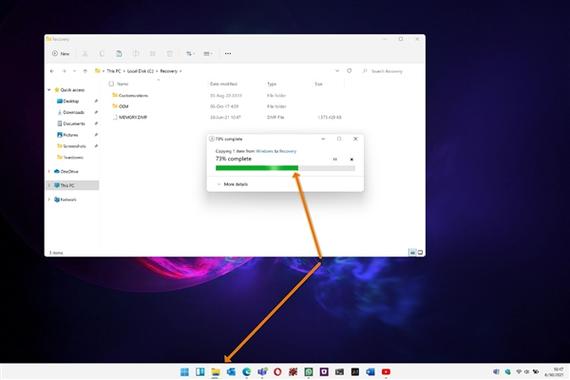Switch to details view in status bar
Image resolution: width=570 pixels, height=380 pixels.
[x=412, y=252]
